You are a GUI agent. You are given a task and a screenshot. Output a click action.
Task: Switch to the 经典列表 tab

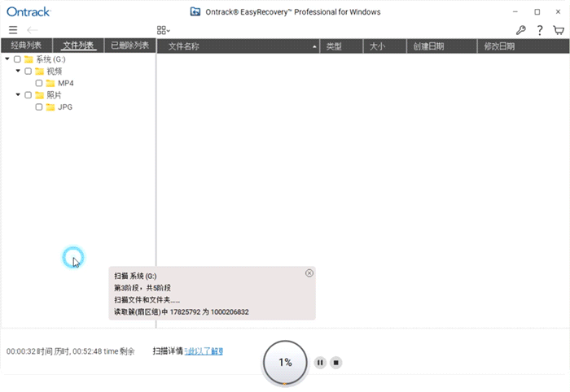click(x=26, y=46)
